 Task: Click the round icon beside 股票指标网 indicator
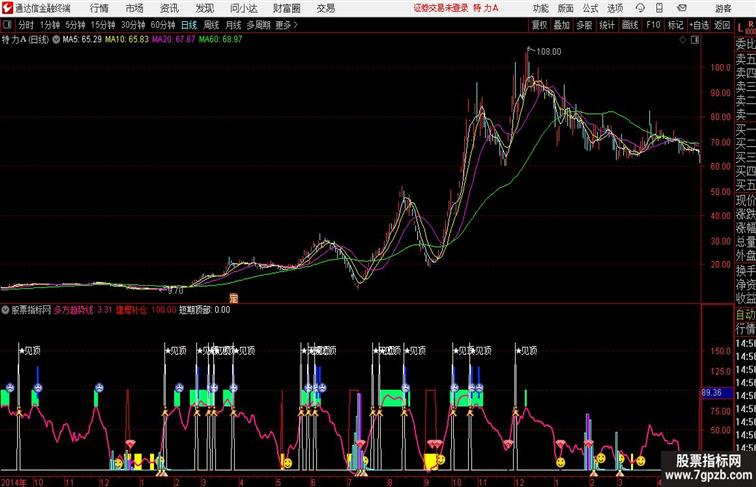pos(5,310)
